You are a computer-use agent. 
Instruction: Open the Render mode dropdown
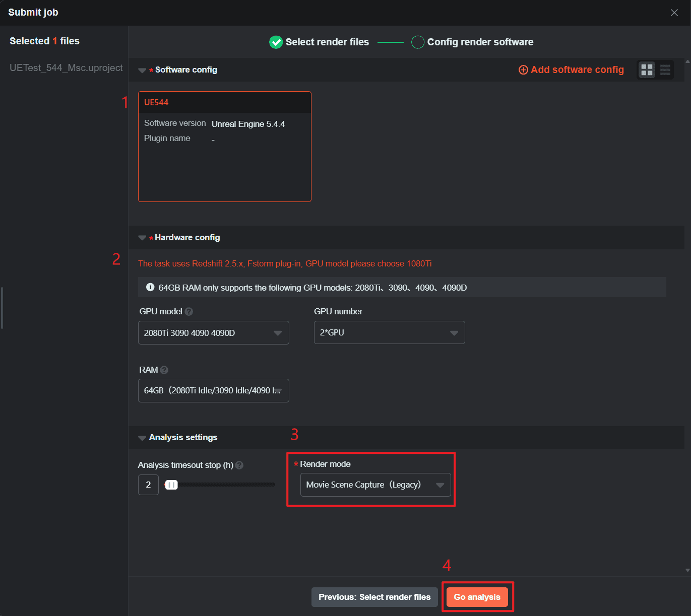click(x=375, y=485)
